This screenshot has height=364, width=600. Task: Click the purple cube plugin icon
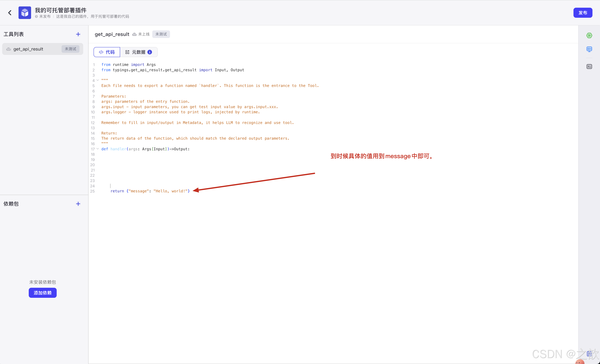(x=25, y=13)
